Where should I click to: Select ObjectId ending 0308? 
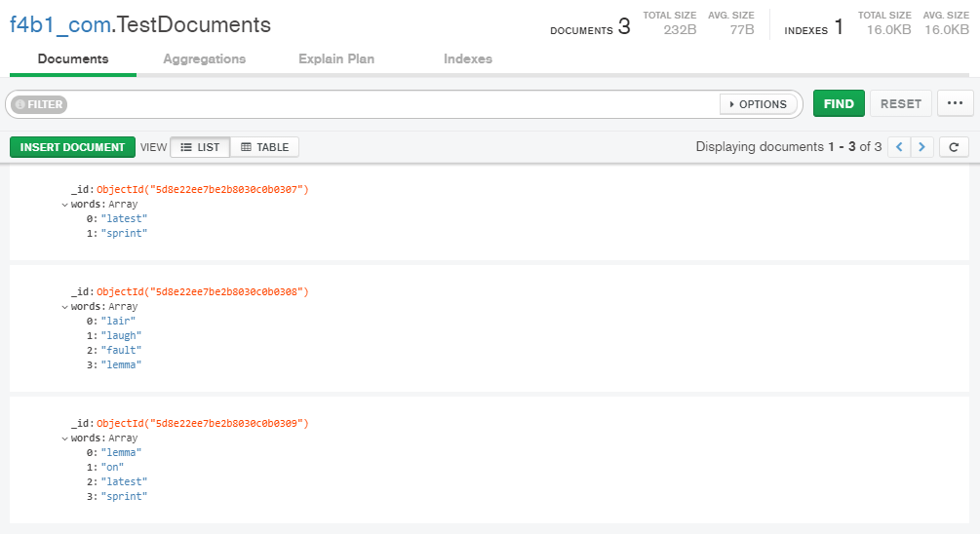(203, 291)
